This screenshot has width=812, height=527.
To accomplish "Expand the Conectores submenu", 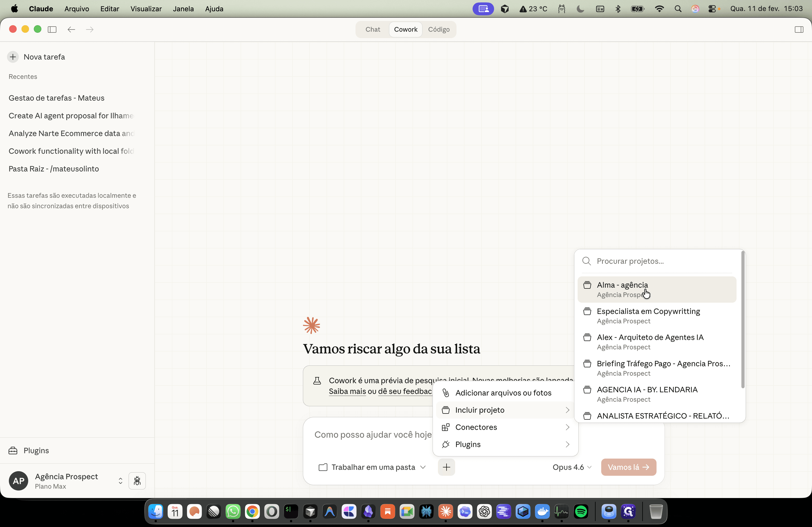I will (x=505, y=427).
